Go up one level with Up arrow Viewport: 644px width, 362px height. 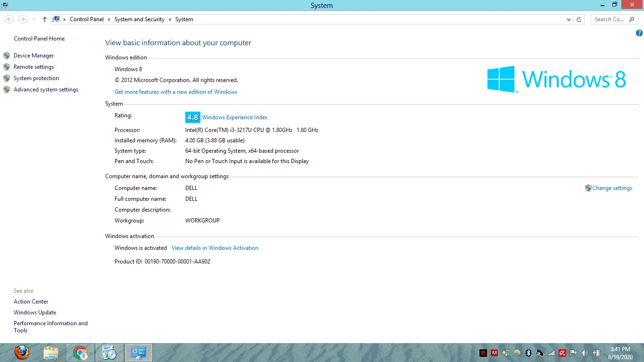click(x=45, y=19)
